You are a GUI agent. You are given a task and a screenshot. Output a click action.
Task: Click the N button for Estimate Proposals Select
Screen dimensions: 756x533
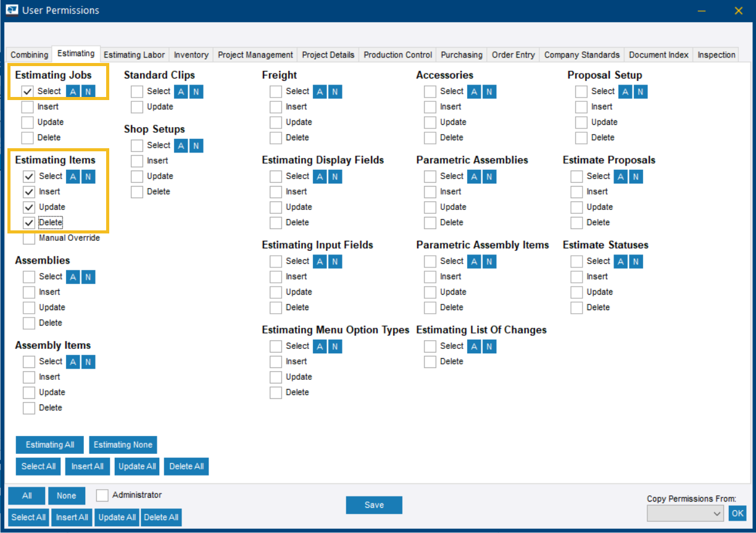(636, 177)
